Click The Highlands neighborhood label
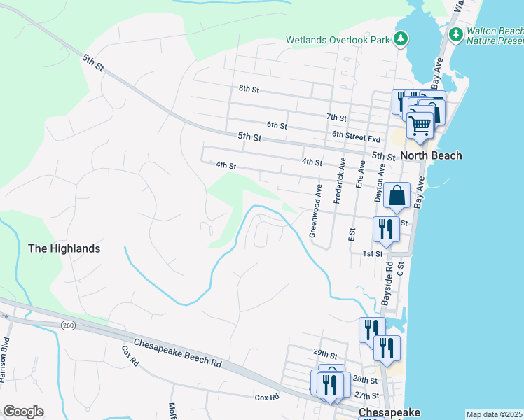Screen dimensions: 524x420 (64, 248)
